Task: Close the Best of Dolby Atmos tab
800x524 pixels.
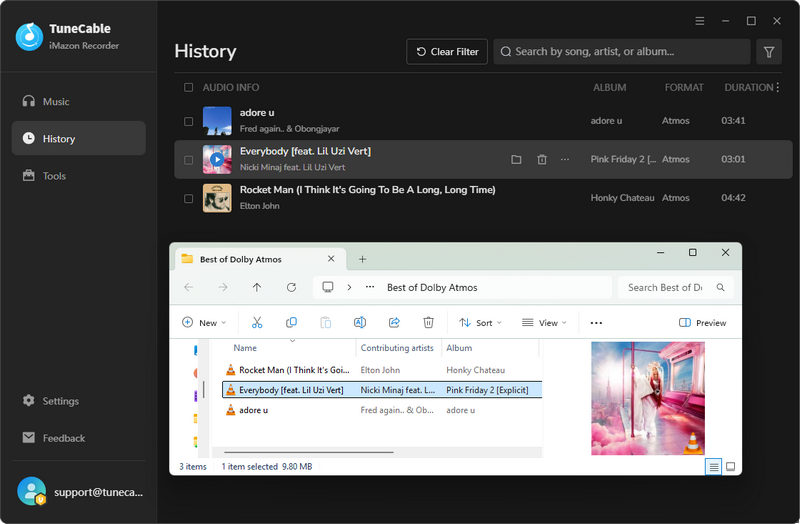Action: 331,259
